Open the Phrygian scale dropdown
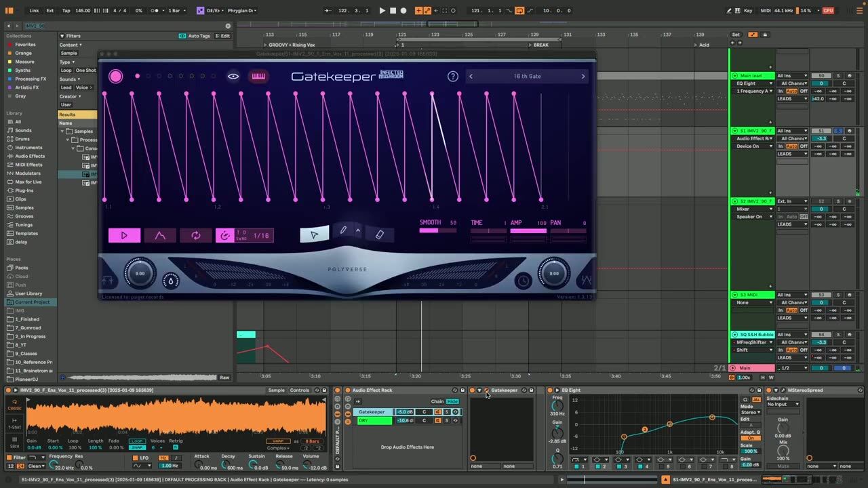This screenshot has width=868, height=488. click(x=242, y=11)
